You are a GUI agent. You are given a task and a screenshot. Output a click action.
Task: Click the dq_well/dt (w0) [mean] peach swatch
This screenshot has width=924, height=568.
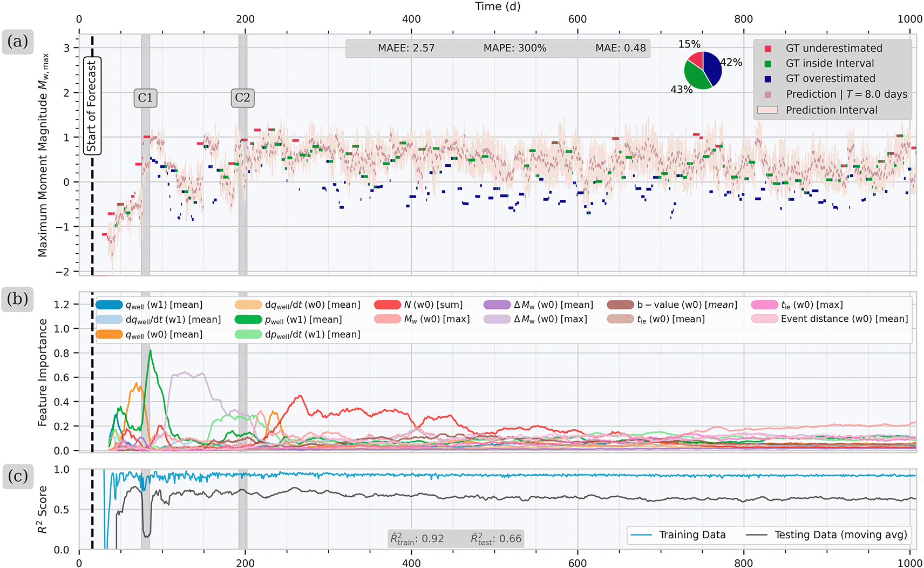[x=248, y=305]
